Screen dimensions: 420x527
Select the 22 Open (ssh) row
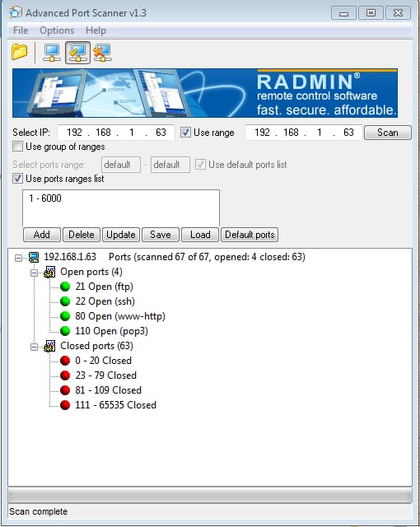pyautogui.click(x=105, y=301)
